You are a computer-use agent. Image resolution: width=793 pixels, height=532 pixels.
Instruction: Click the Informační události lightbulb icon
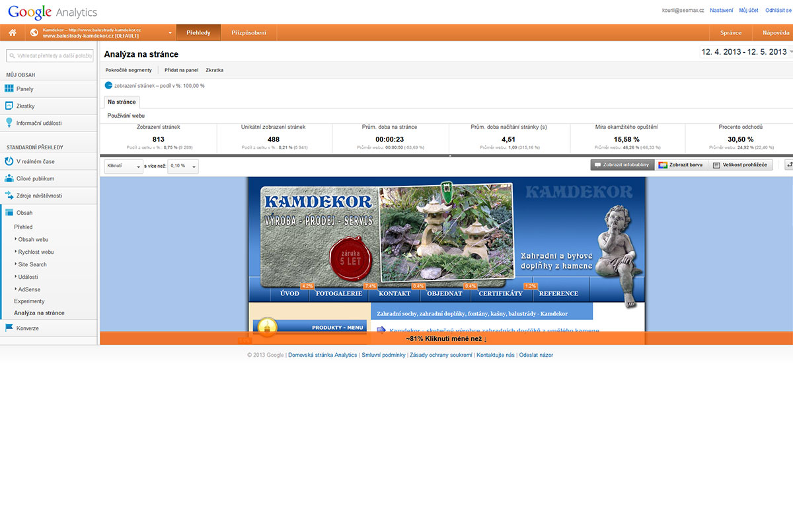pyautogui.click(x=9, y=123)
